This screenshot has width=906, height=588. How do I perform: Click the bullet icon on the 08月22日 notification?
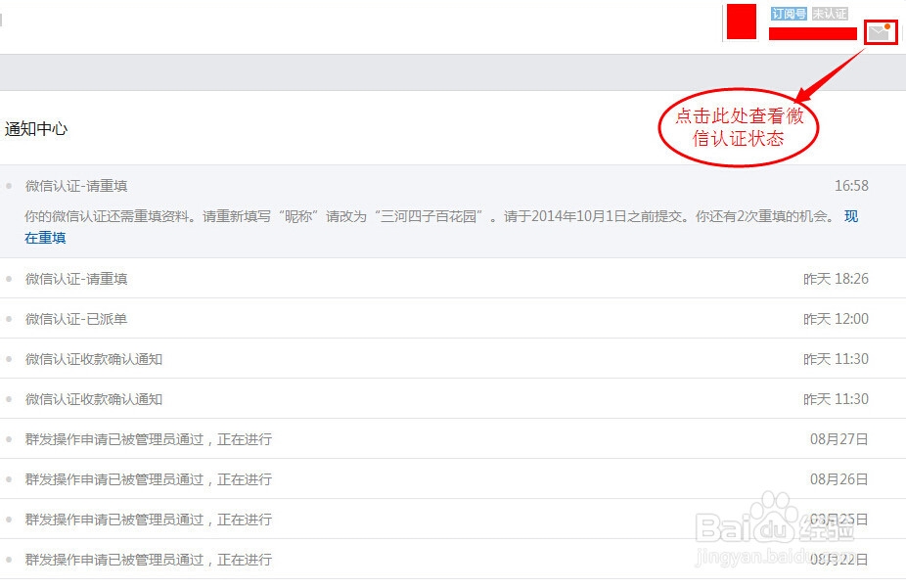click(x=10, y=559)
